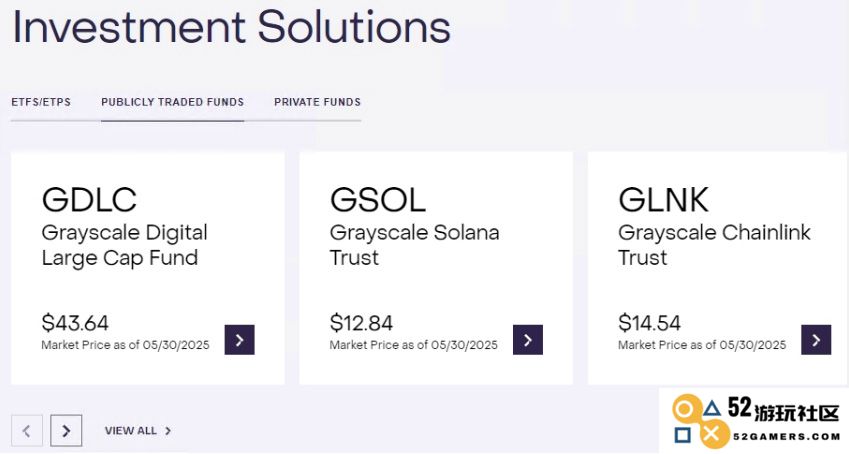
Task: Click Grayscale Digital Large Cap Fund name
Action: pos(125,245)
